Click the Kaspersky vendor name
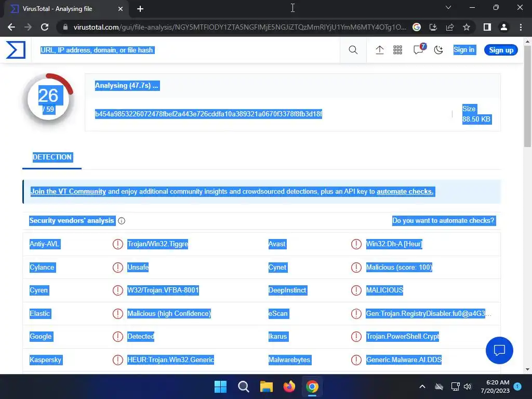The height and width of the screenshot is (399, 532). (x=46, y=360)
